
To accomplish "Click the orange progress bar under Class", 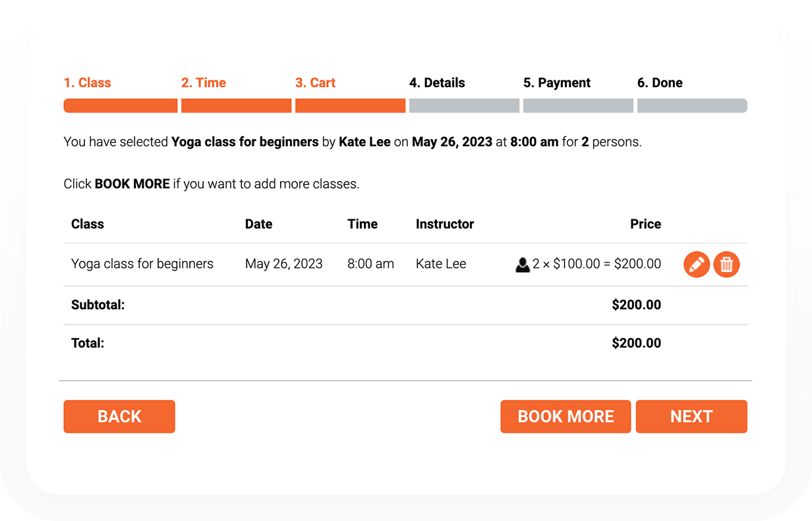I will pos(121,105).
